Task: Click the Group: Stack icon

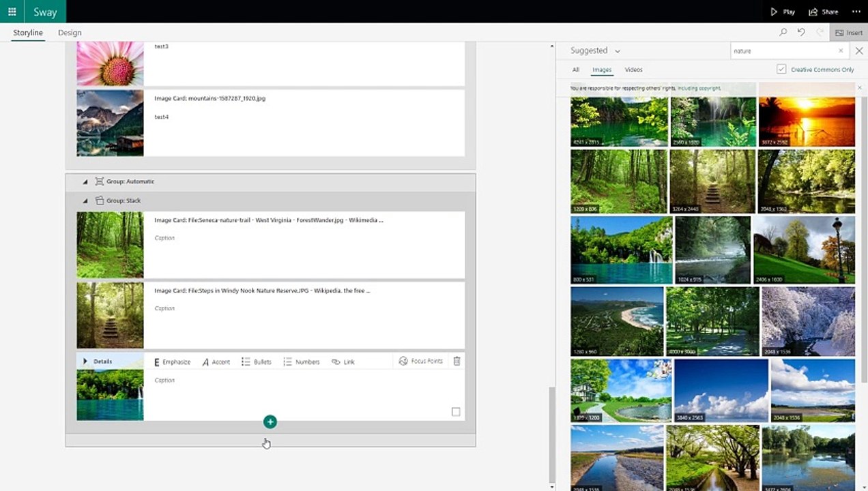Action: 100,200
